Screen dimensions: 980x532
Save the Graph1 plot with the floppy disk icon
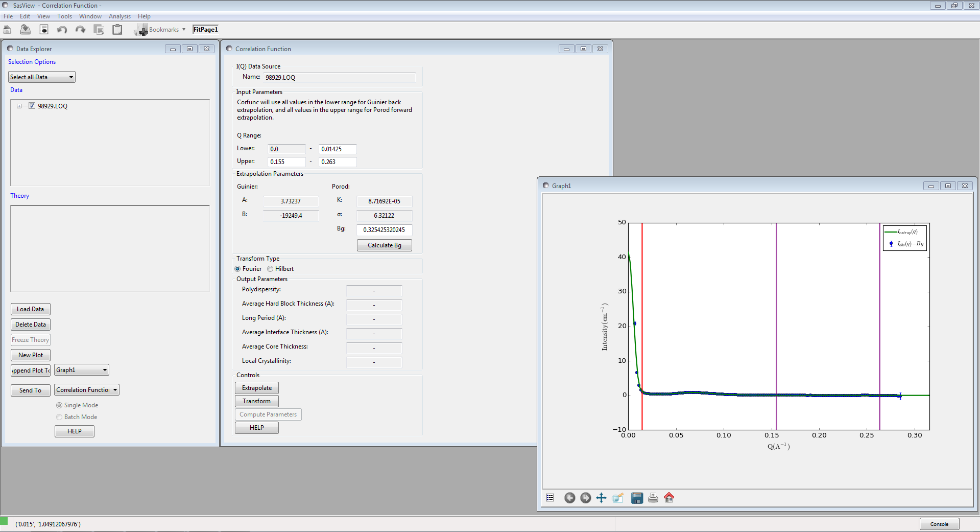[x=637, y=498]
